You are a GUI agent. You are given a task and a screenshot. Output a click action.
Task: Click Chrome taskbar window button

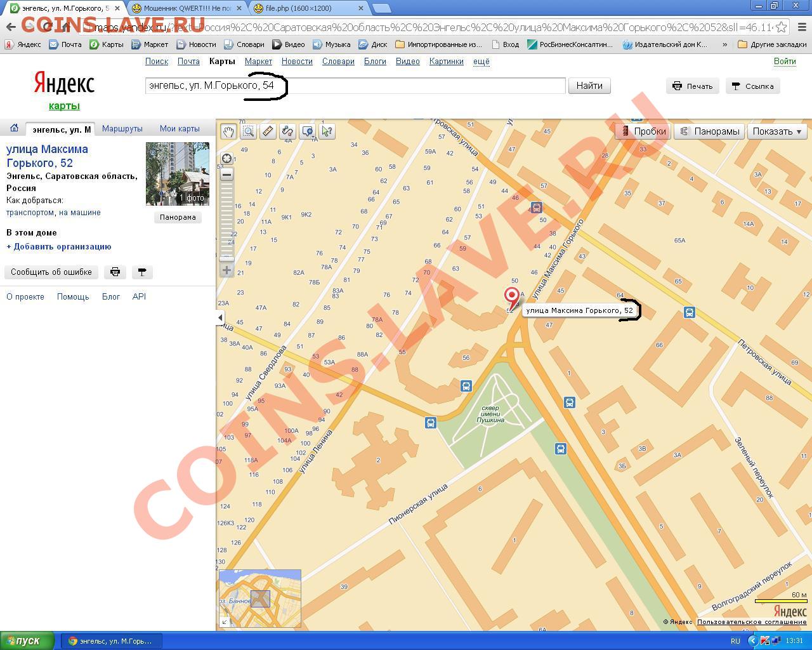112,641
